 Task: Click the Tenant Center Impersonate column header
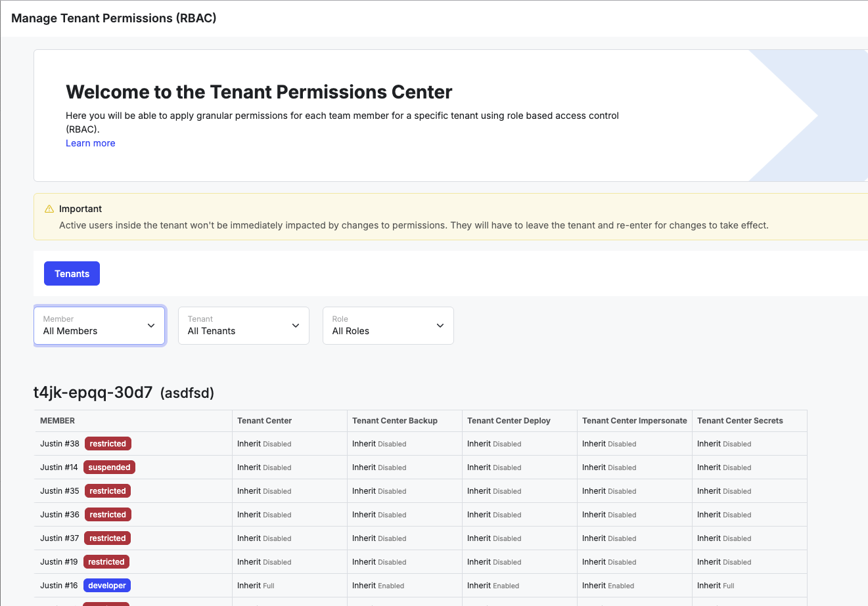[x=635, y=421]
